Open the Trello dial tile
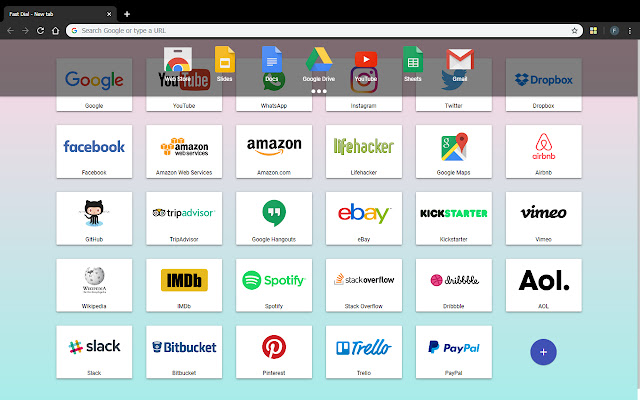The height and width of the screenshot is (400, 640). 364,352
